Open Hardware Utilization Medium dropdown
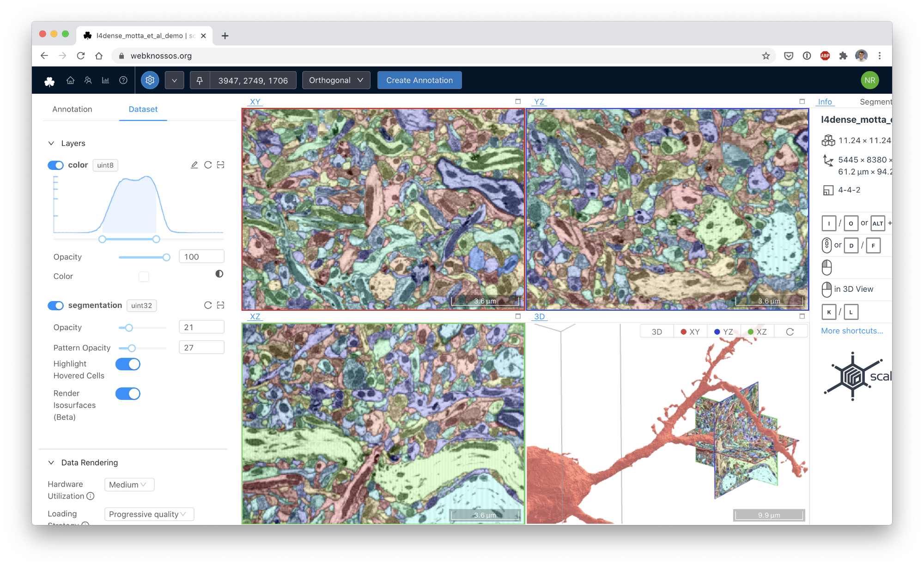 (129, 485)
